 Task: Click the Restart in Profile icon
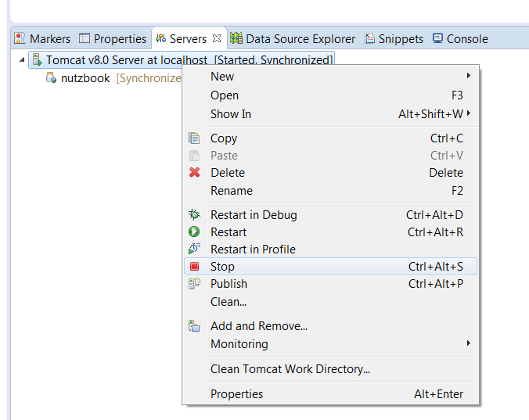click(x=194, y=249)
